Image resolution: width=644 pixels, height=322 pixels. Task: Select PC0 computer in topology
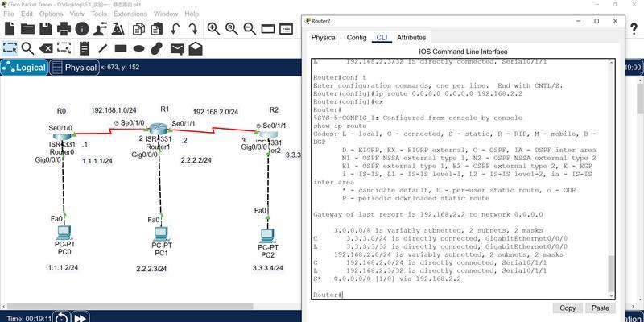click(x=64, y=233)
